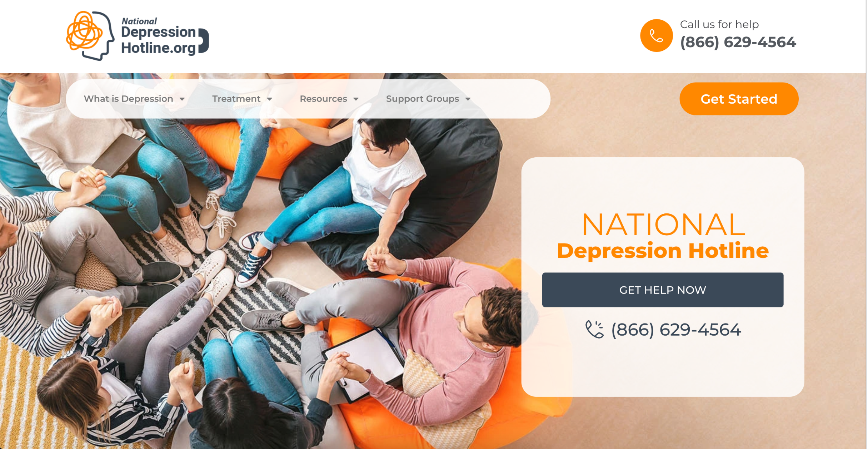This screenshot has width=868, height=449.
Task: Click the Call us for help text
Action: (x=719, y=24)
